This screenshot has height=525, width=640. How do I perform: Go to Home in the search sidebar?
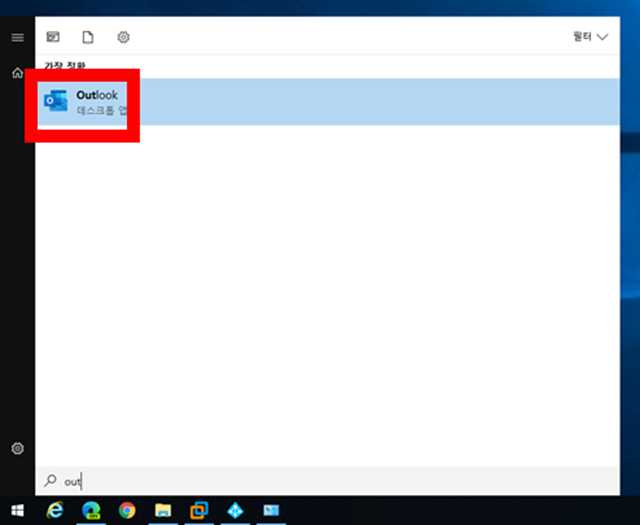coord(18,73)
